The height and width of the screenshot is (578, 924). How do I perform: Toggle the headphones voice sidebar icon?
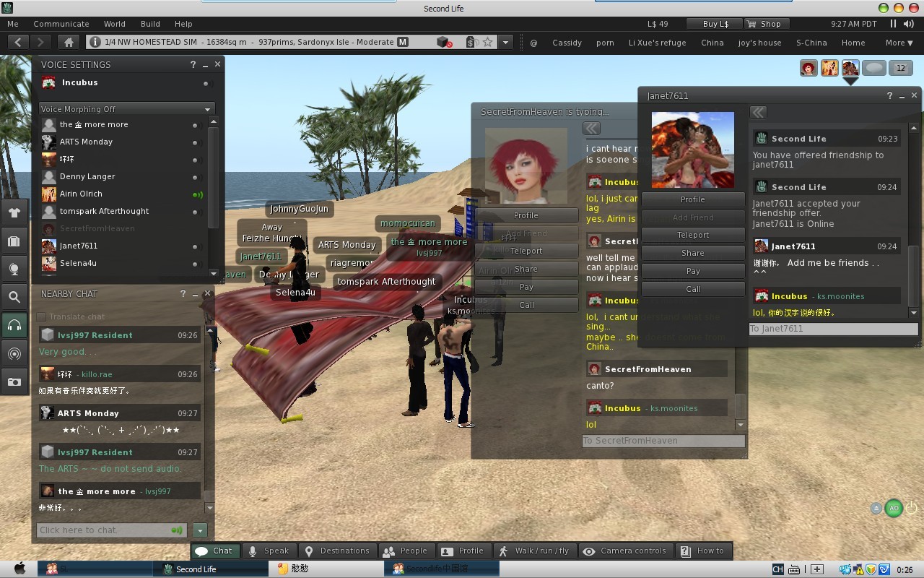[x=14, y=325]
